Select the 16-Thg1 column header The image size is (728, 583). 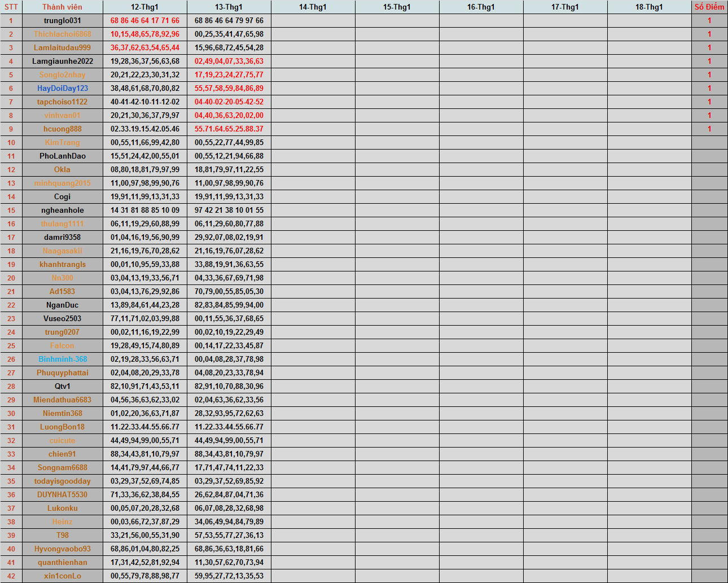click(x=481, y=7)
